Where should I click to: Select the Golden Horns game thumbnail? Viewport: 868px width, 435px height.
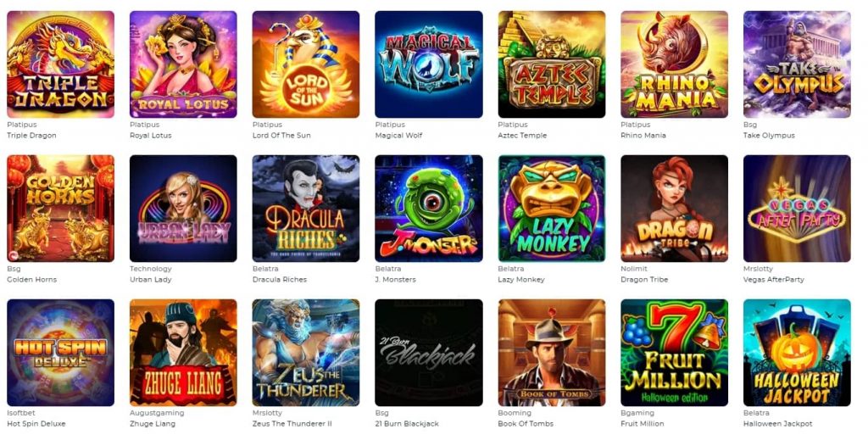point(60,208)
